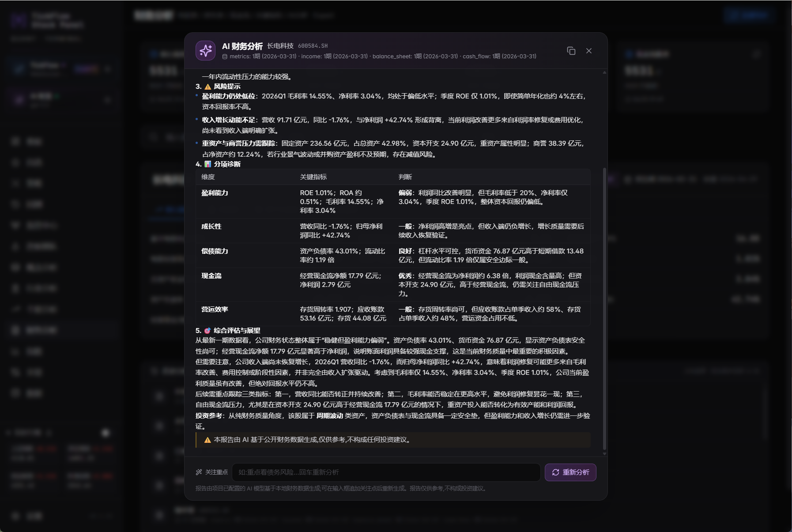The height and width of the screenshot is (532, 792).
Task: Click the 周期波动 keyword
Action: point(330,416)
